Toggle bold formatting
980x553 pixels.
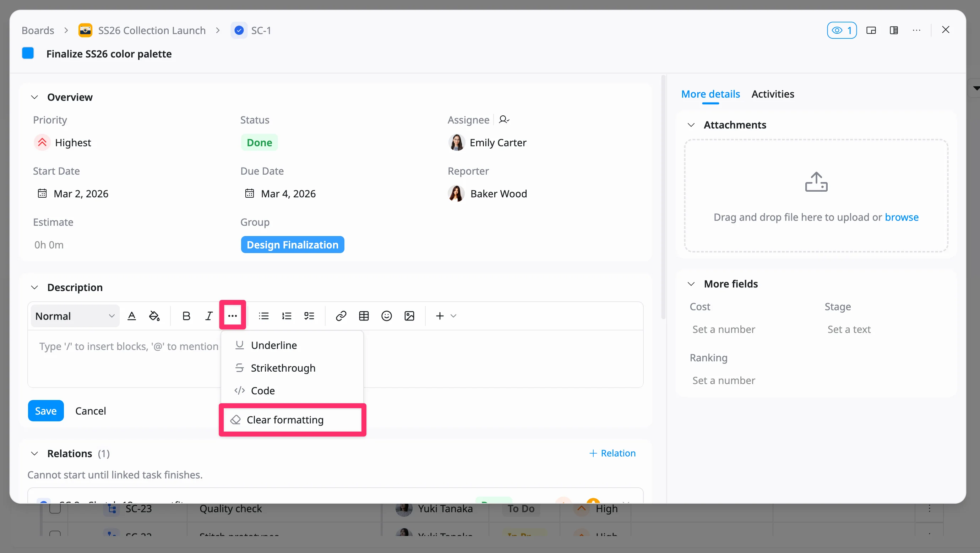click(186, 316)
